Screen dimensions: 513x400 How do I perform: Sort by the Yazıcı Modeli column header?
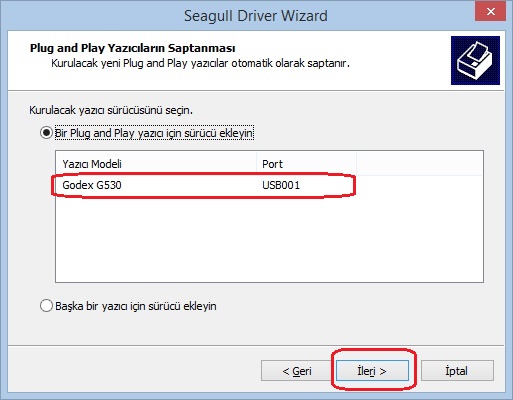coord(156,164)
